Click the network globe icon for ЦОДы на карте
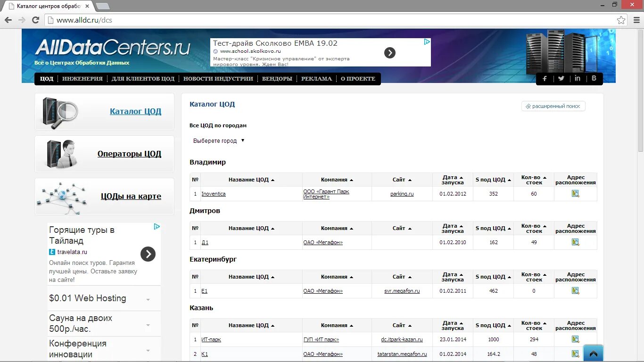This screenshot has height=362, width=644. pyautogui.click(x=62, y=198)
